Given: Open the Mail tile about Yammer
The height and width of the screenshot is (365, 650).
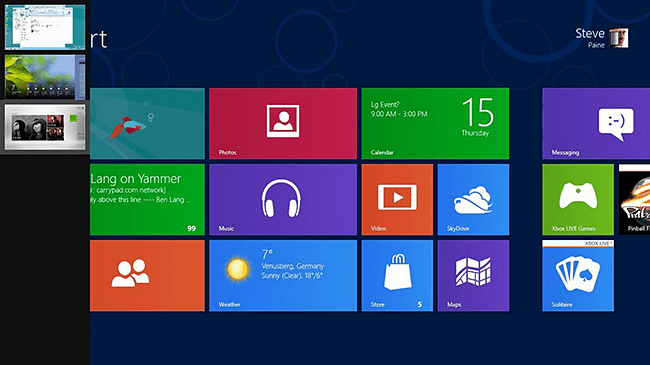Looking at the screenshot, I should (147, 200).
